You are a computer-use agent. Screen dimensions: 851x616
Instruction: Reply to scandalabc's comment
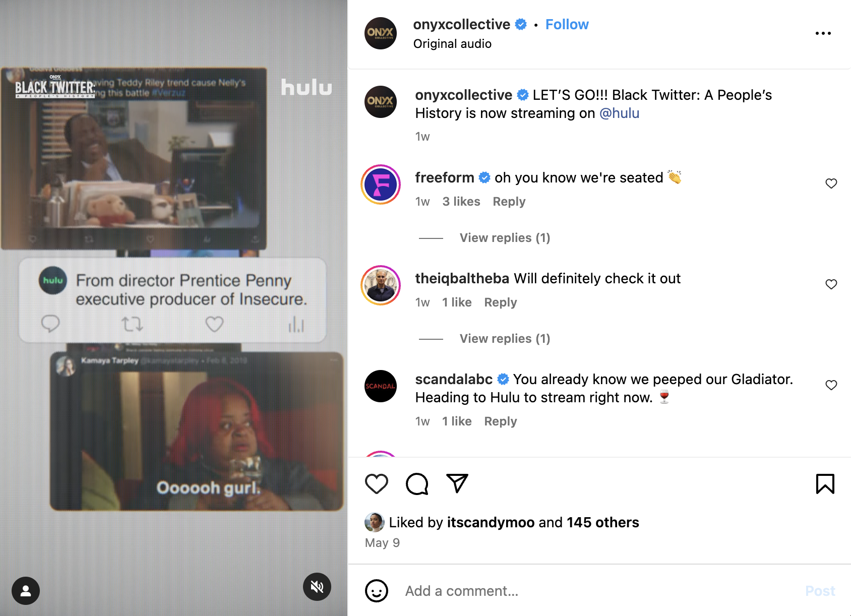pos(501,421)
